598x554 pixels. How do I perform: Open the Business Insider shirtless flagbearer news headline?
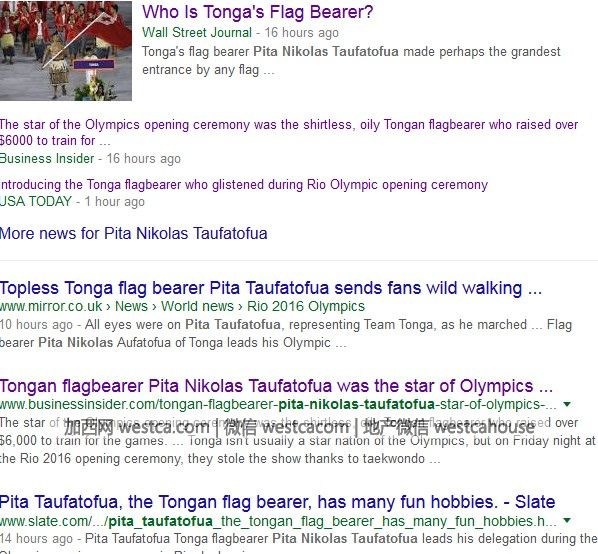point(289,132)
